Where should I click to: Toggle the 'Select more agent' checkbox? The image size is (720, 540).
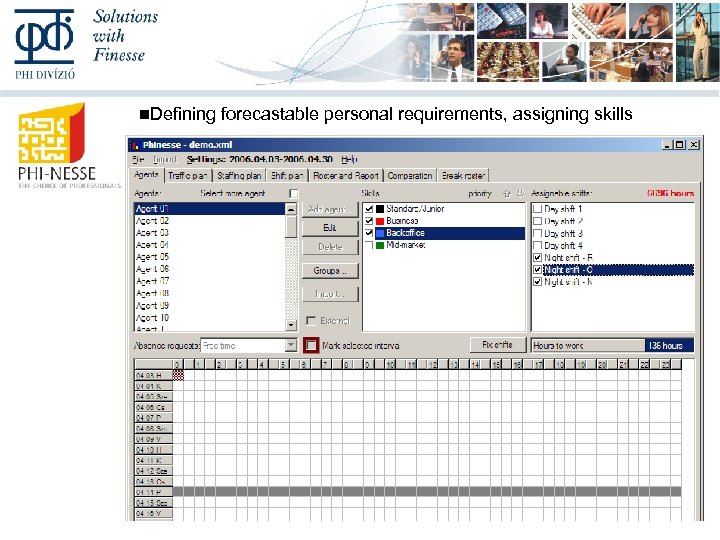293,194
